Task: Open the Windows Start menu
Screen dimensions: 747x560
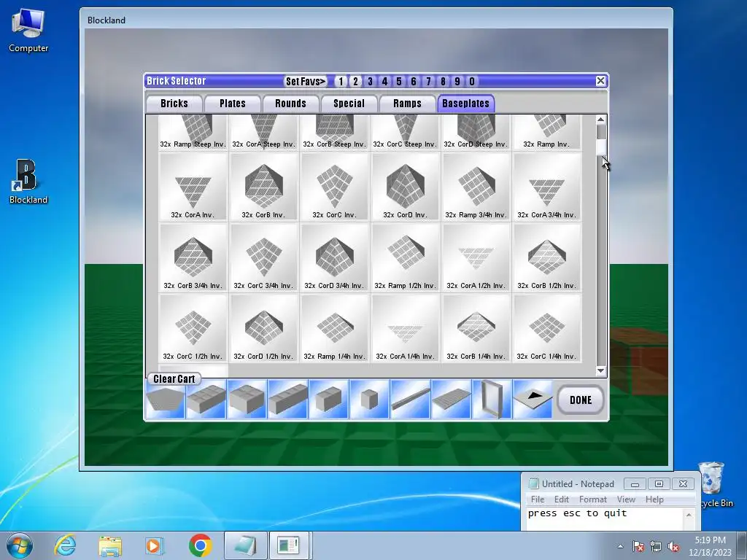Action: tap(20, 545)
